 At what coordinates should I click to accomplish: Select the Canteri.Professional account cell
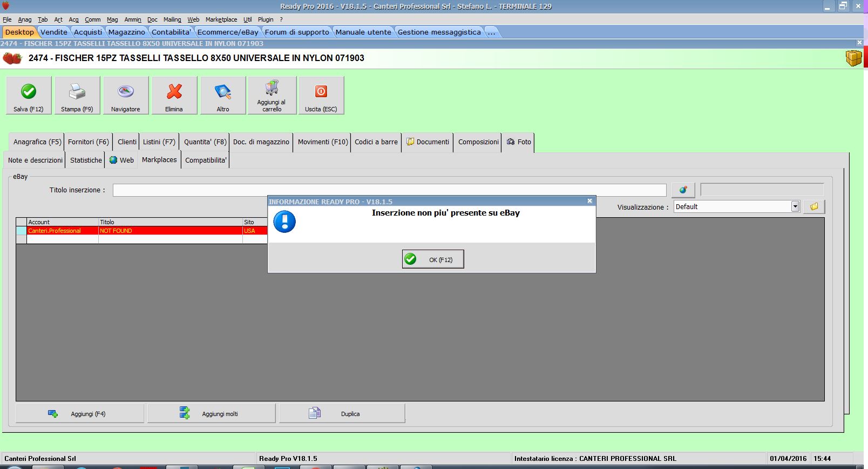coord(63,231)
